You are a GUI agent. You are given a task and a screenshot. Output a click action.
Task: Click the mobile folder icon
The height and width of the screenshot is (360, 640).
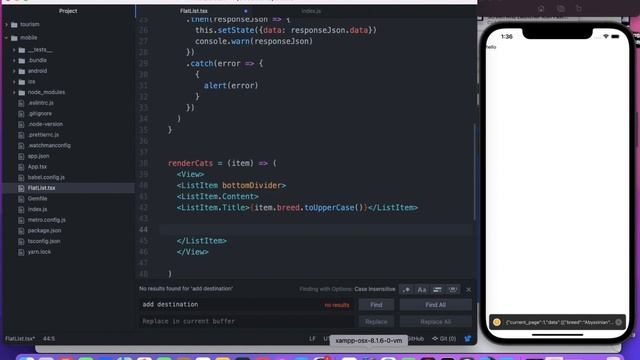point(14,38)
